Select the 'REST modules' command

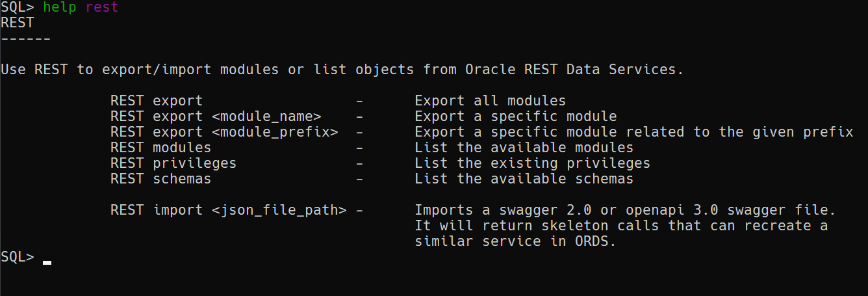(x=161, y=148)
